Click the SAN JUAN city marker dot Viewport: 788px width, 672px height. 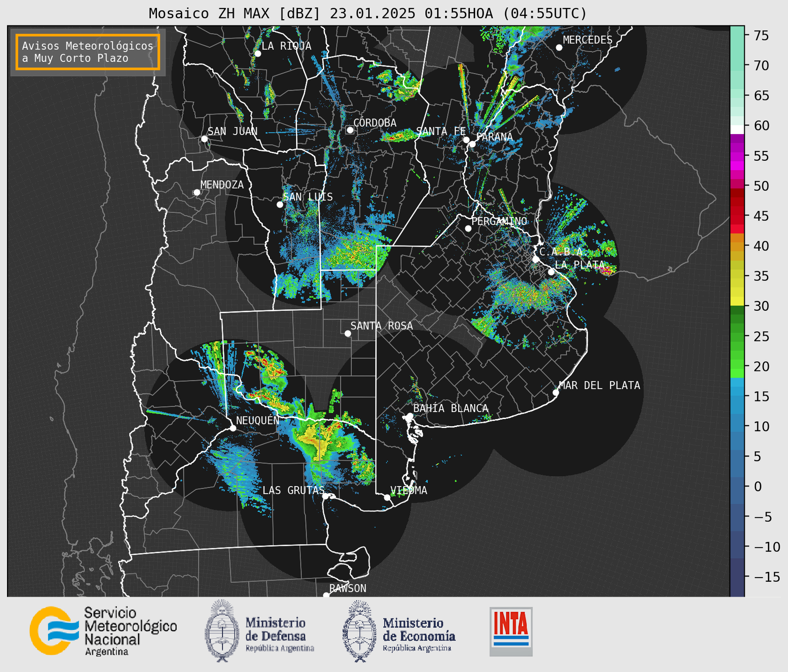204,139
